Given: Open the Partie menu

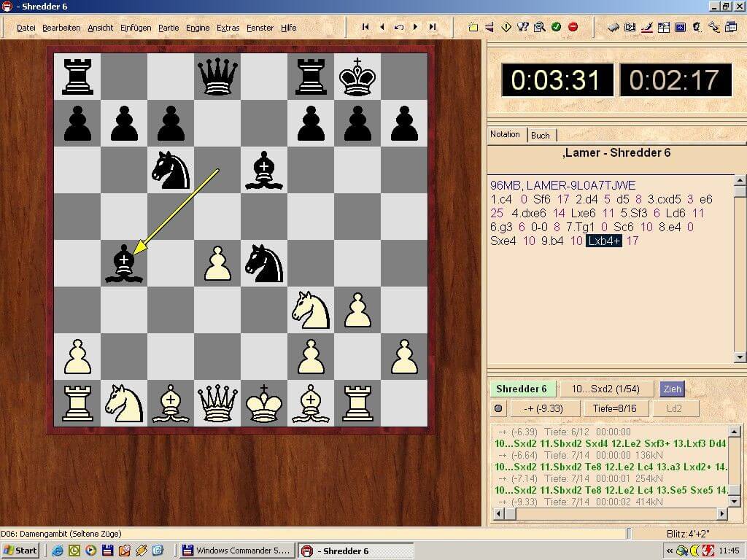Looking at the screenshot, I should pos(169,28).
